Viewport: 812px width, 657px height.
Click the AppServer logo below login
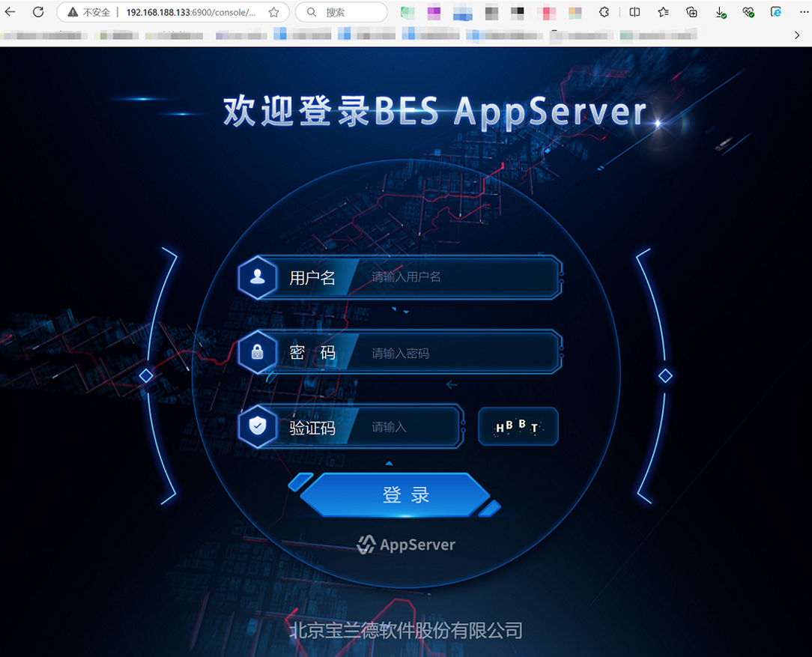click(406, 545)
